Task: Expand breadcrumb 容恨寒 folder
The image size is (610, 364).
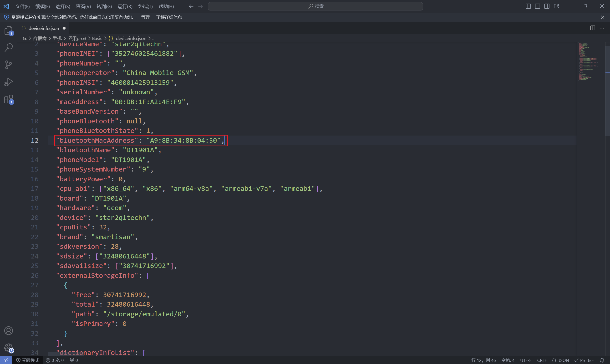Action: [x=40, y=38]
